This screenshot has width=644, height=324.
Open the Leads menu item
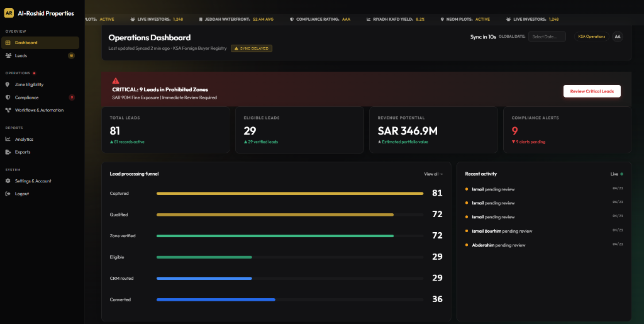[40, 55]
